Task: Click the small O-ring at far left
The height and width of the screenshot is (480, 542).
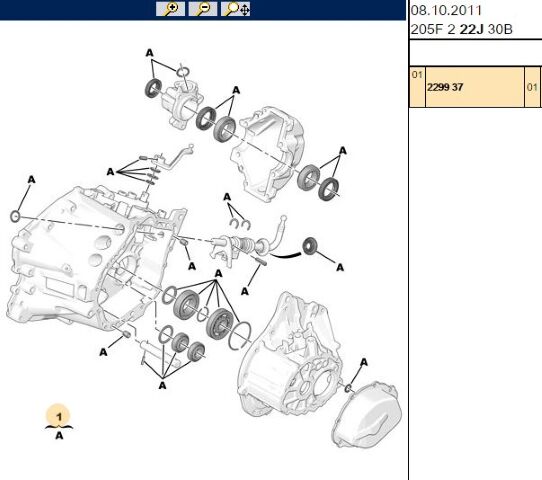Action: 15,217
